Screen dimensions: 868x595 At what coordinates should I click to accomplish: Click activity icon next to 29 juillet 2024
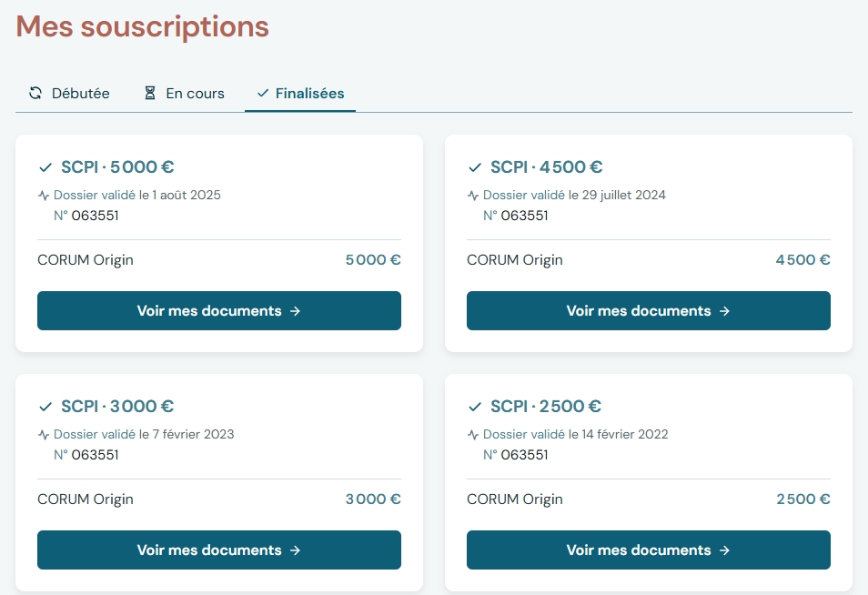pos(473,196)
